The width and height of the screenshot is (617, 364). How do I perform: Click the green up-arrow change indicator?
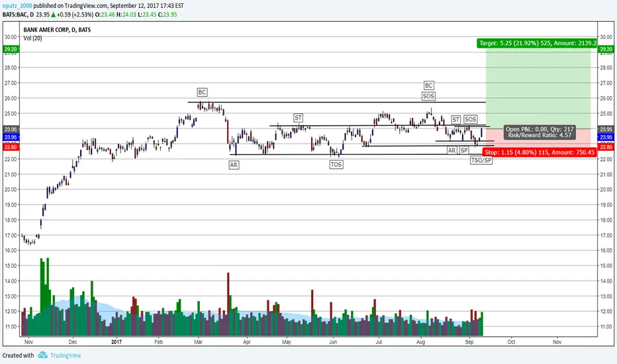click(53, 15)
